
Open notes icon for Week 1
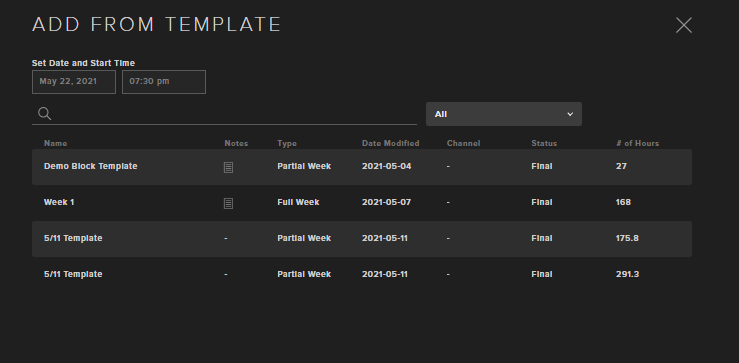228,203
